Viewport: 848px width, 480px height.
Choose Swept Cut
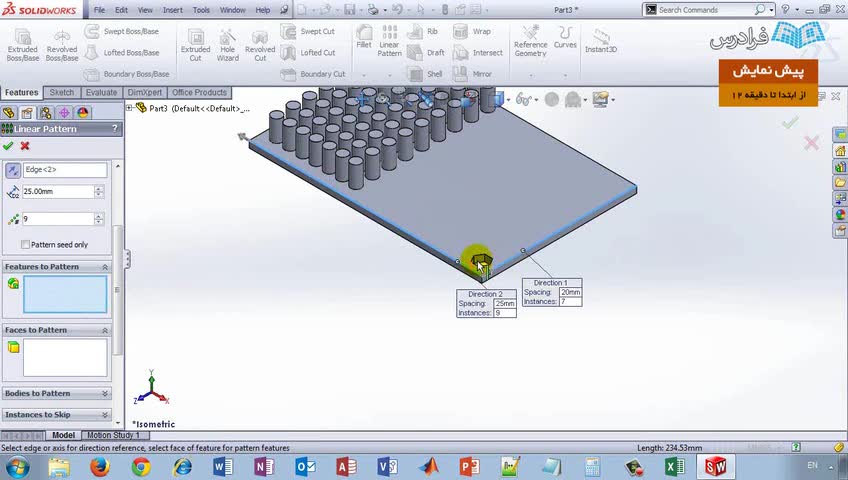308,31
